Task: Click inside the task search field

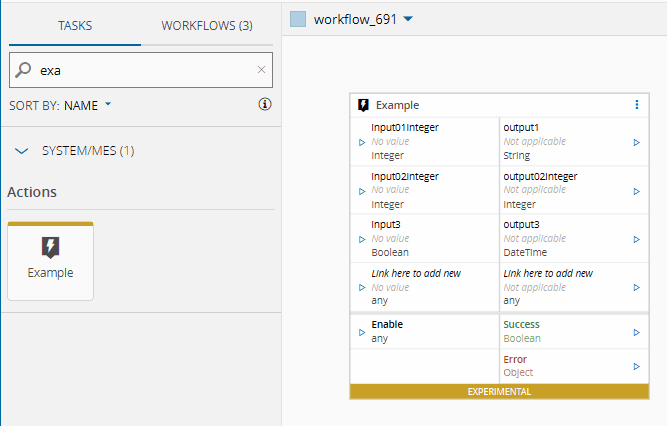Action: tap(140, 70)
